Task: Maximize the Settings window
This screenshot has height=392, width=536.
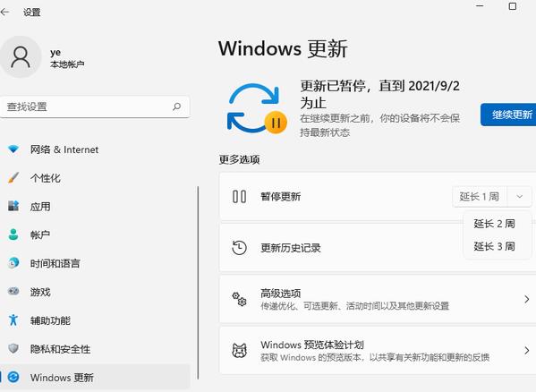Action: click(x=513, y=6)
